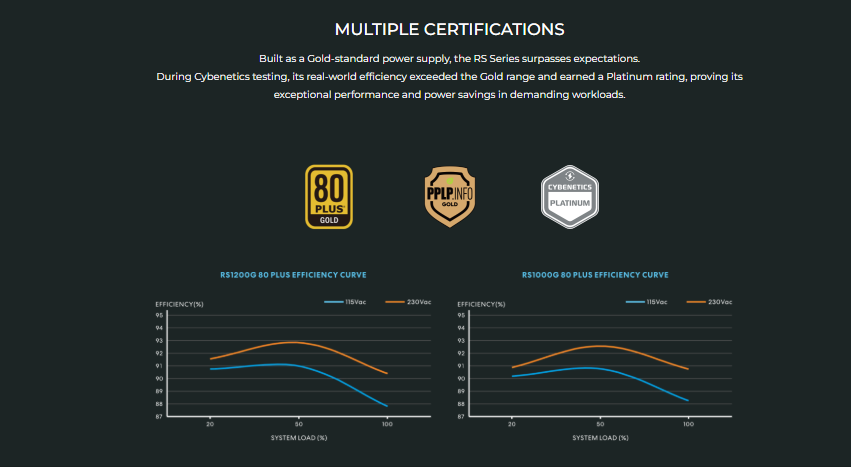The image size is (851, 467).
Task: Click the blue legend line swatch in RS1200G chart
Action: point(333,301)
